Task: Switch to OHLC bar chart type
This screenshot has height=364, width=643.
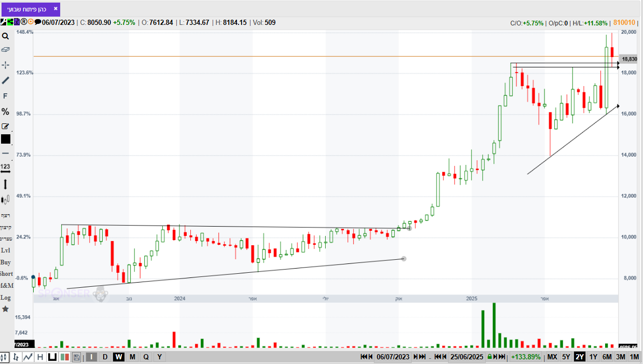Action: (x=16, y=357)
